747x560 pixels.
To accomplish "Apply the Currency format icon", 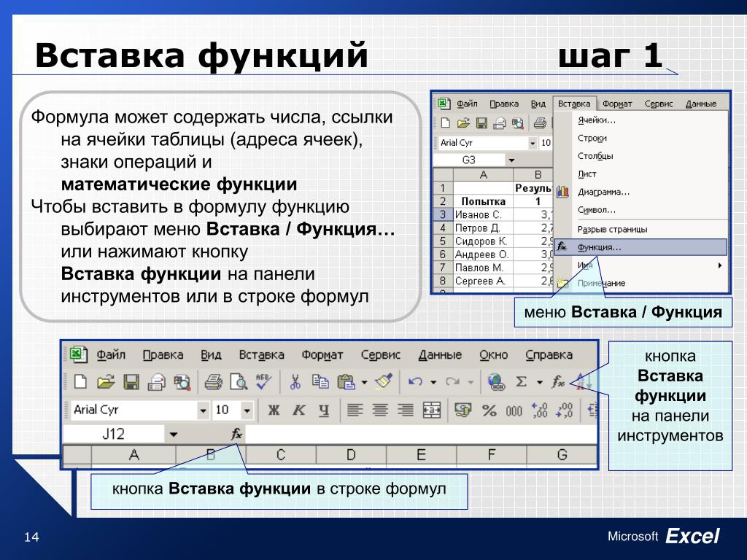I will coord(462,410).
